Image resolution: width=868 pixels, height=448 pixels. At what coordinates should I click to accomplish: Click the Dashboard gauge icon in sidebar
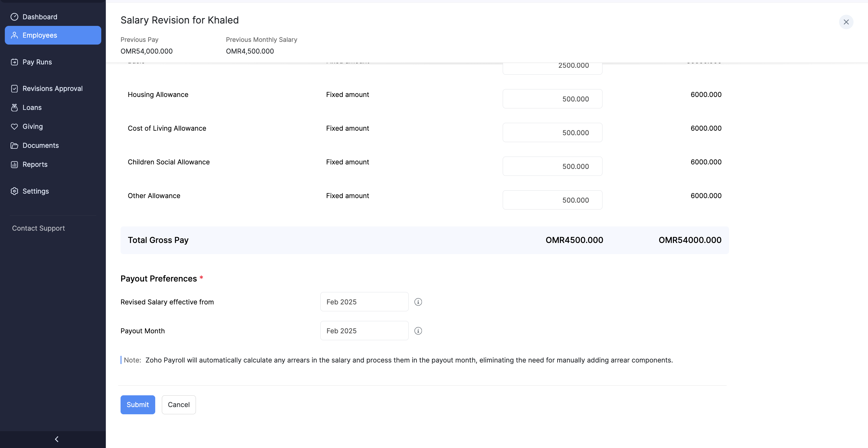pyautogui.click(x=14, y=17)
